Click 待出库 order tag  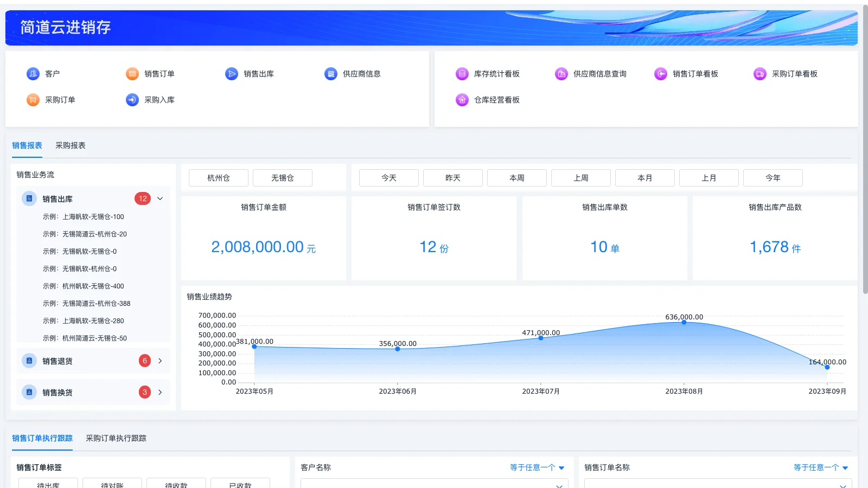click(48, 483)
